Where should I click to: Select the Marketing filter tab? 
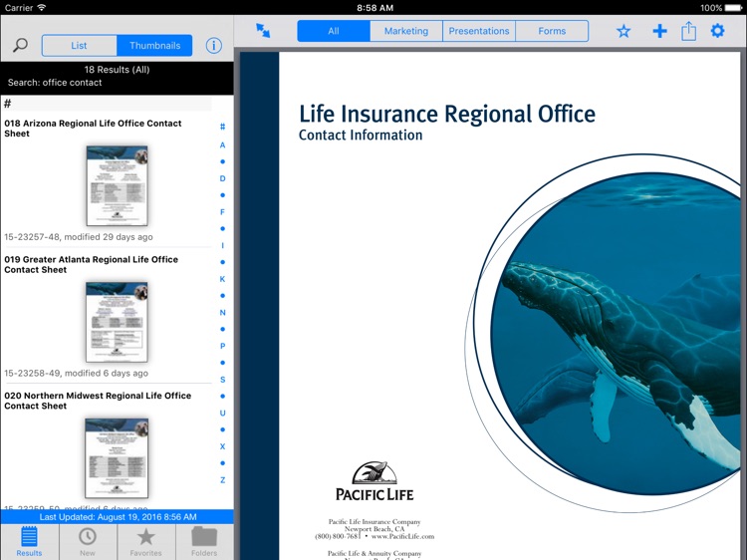(406, 31)
